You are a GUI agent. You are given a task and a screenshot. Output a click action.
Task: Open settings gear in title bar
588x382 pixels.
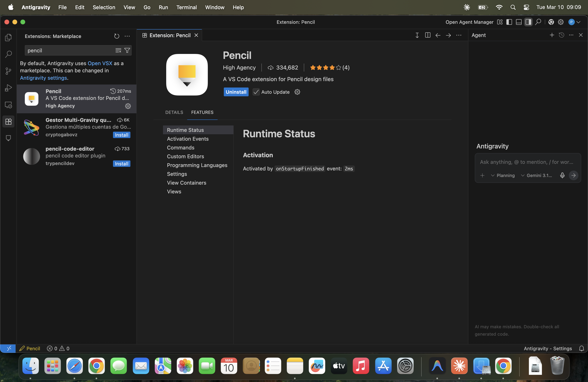[x=561, y=22]
